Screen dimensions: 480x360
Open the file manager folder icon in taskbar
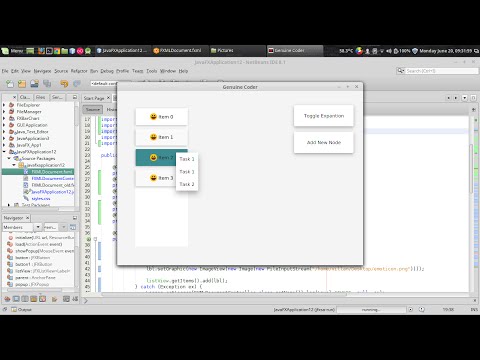(x=65, y=51)
